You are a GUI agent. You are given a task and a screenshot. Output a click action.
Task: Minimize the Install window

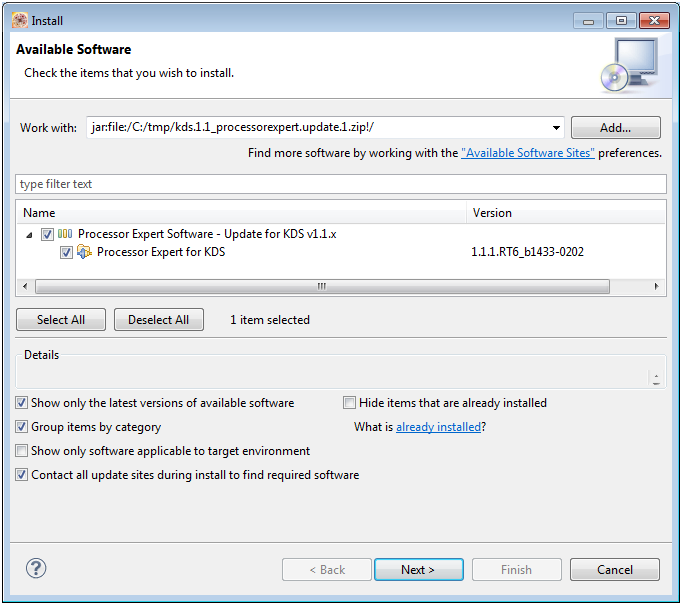[588, 21]
